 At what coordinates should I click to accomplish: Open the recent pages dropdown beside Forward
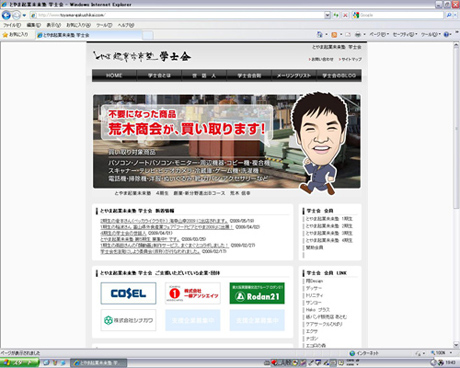(24, 15)
